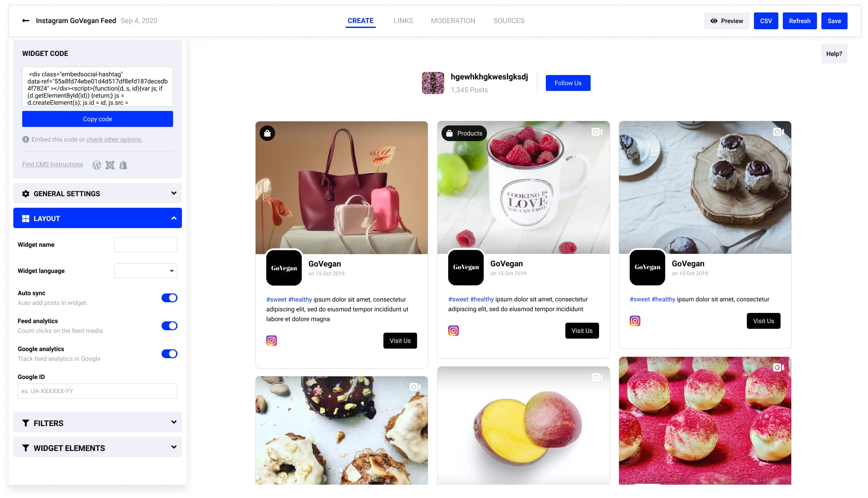Screen dimensions: 868x498
Task: Click the gear icon next to GENERAL SETTINGS
Action: pos(26,193)
